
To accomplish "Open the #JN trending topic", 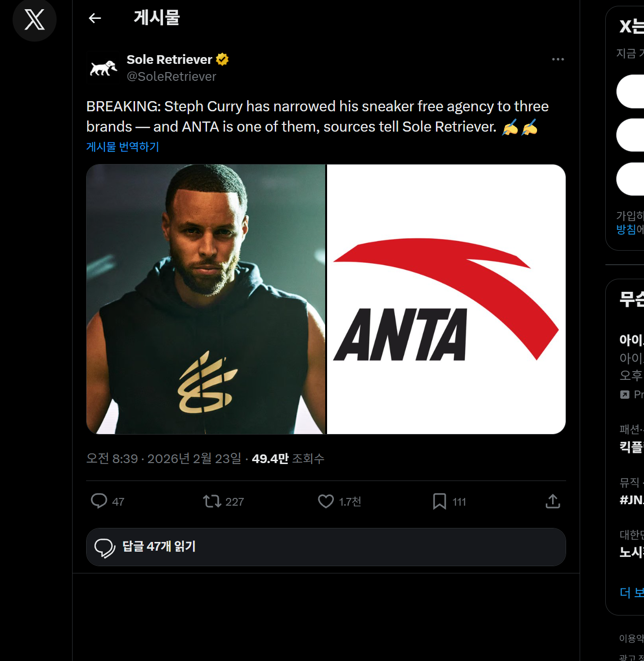I will (631, 499).
